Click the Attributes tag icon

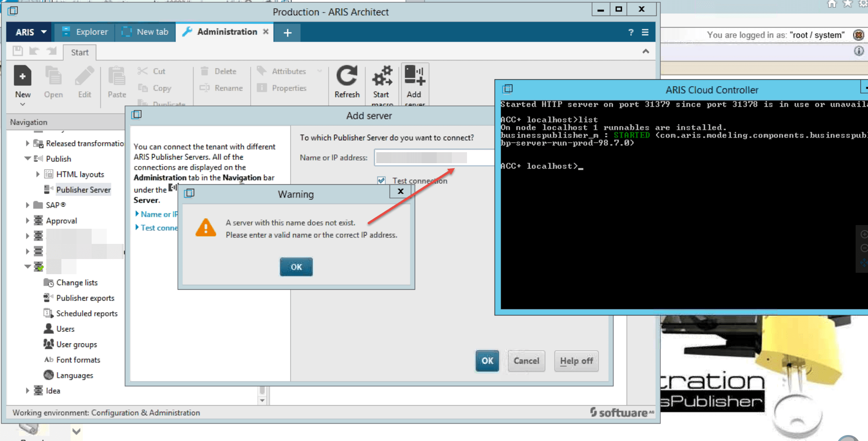(x=262, y=71)
